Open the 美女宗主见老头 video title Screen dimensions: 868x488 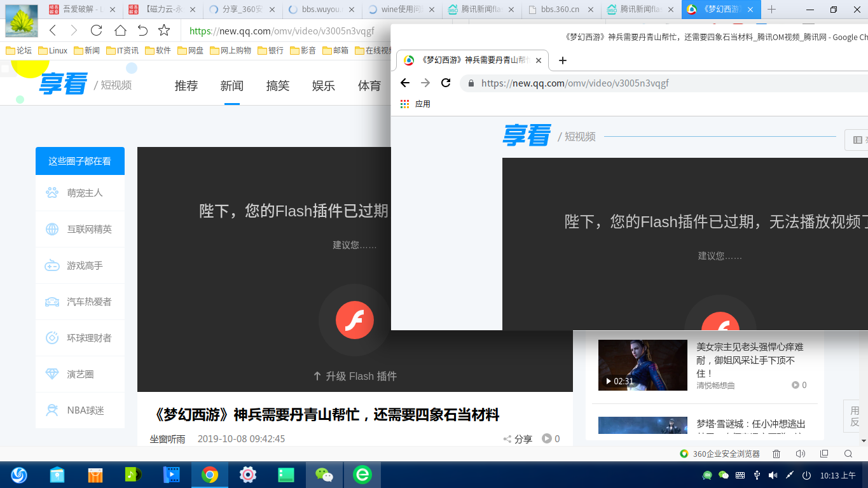coord(750,360)
